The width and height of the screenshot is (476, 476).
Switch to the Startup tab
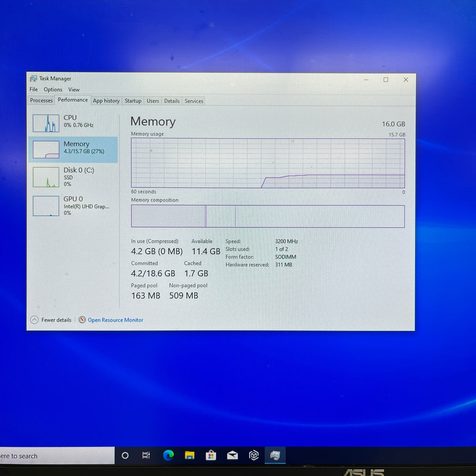(133, 101)
